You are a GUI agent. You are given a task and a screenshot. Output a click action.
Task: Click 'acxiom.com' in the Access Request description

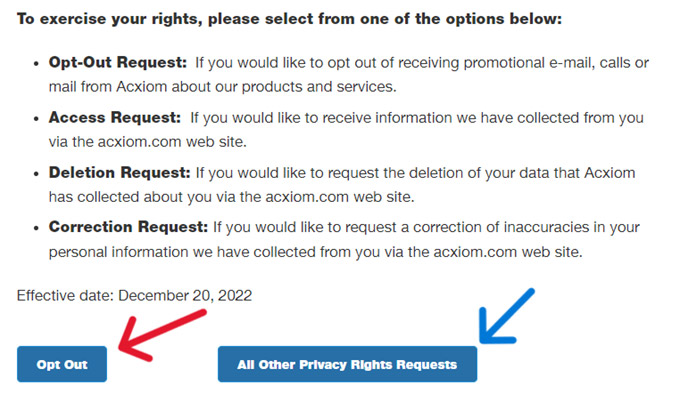(x=140, y=142)
